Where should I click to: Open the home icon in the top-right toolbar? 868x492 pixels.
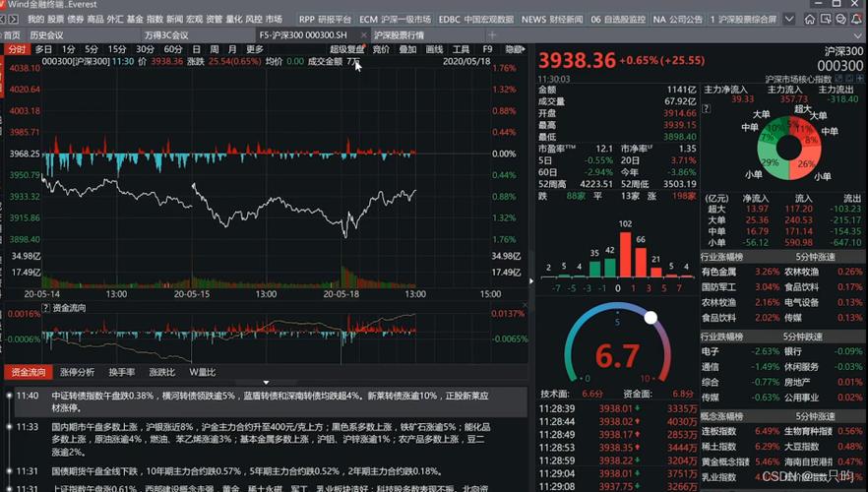point(810,19)
